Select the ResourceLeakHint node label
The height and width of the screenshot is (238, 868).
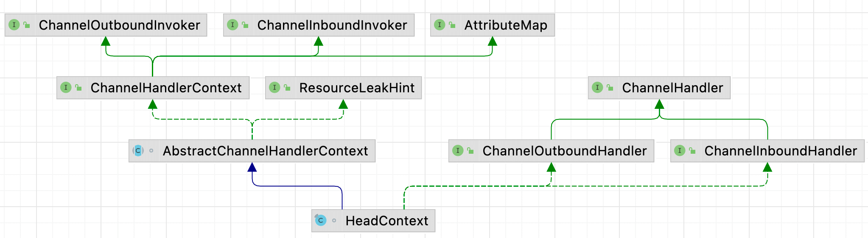tap(356, 88)
